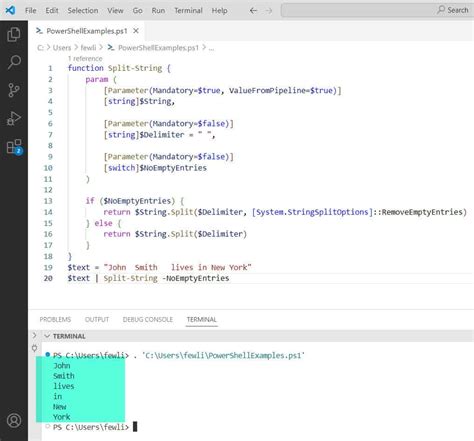Open the Run menu
This screenshot has height=441, width=474.
(x=158, y=11)
